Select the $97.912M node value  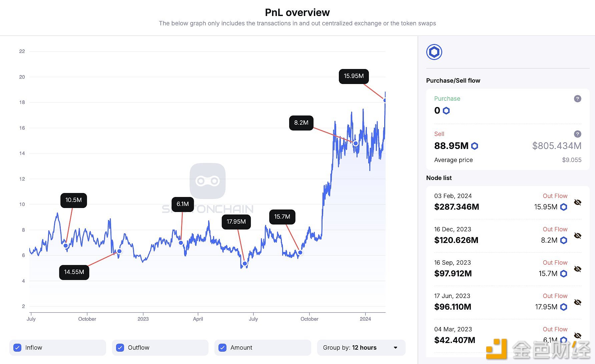tap(453, 274)
